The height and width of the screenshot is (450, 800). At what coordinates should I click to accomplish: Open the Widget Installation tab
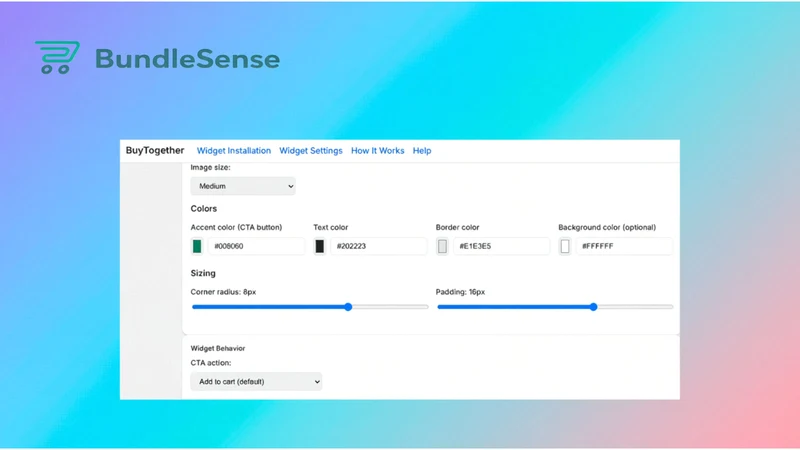[234, 151]
